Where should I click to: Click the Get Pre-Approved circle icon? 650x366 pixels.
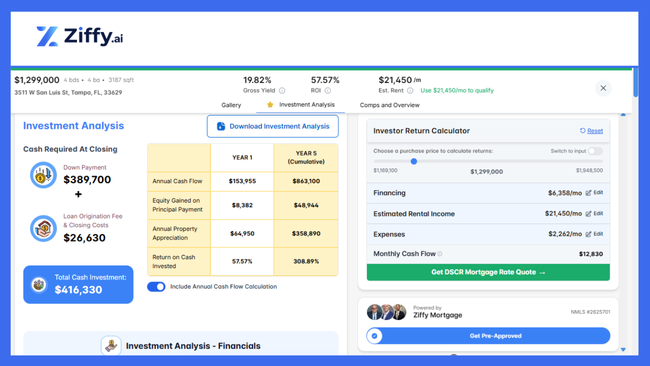pos(374,336)
